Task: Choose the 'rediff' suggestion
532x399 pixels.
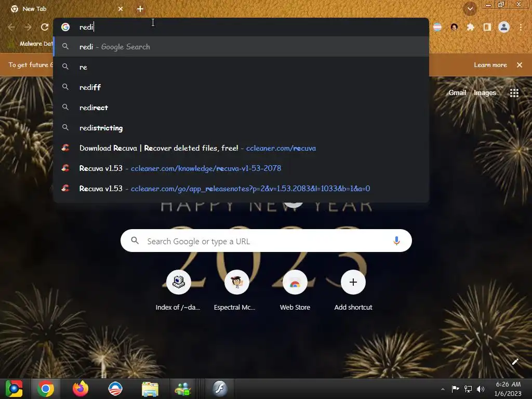Action: pos(241,87)
